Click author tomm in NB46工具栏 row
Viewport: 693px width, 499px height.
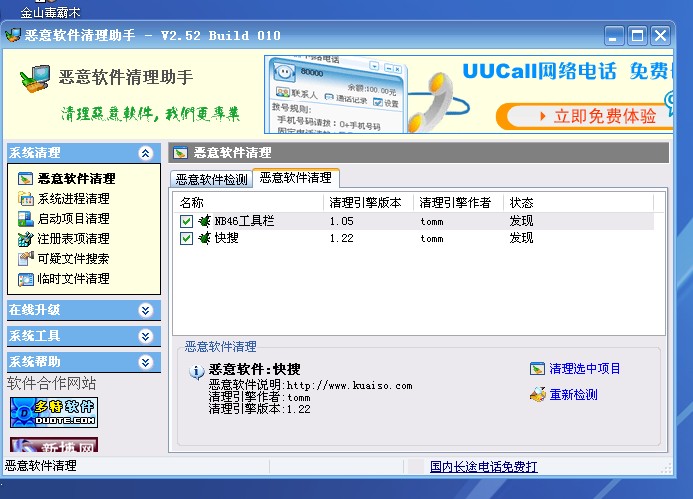point(432,222)
